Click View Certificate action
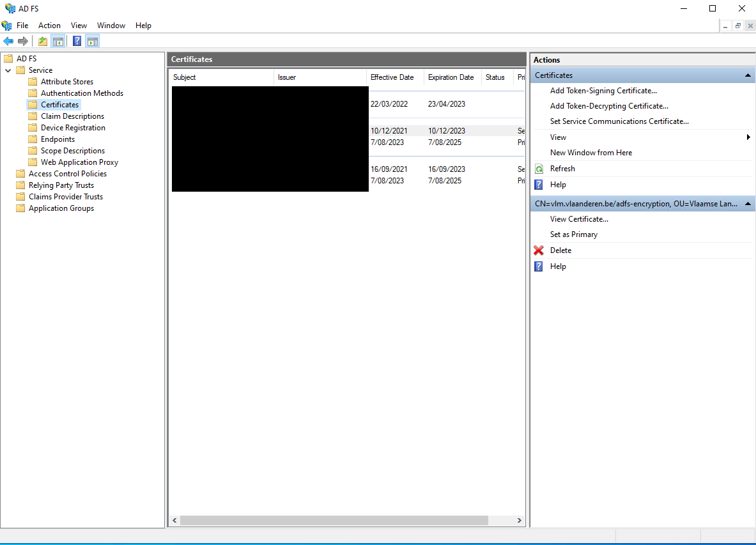The image size is (756, 545). pyautogui.click(x=579, y=219)
